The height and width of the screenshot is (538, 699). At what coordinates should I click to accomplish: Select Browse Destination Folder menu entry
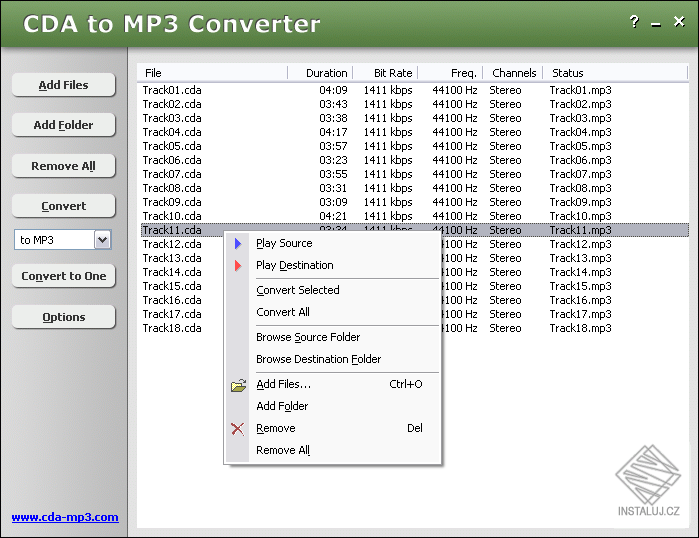coord(318,359)
